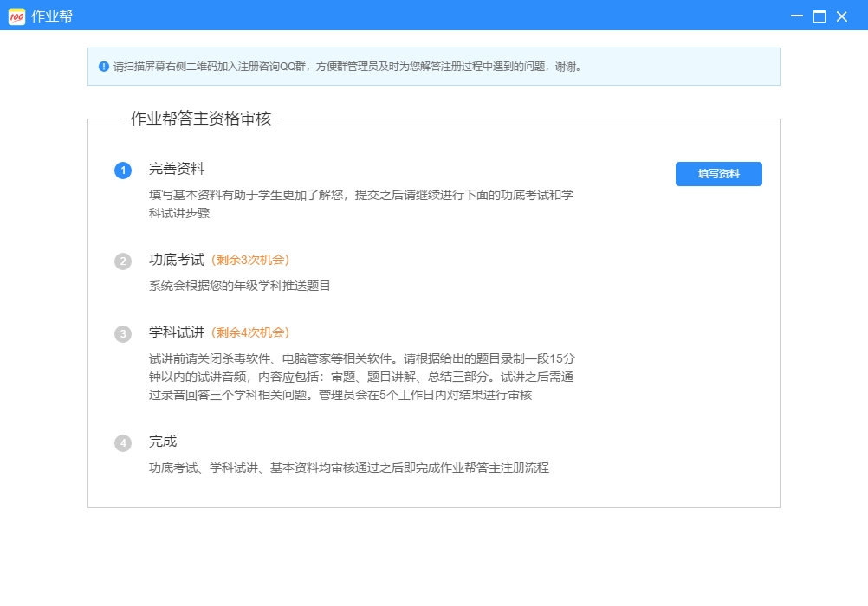
Task: Click the 剩余3次机会 orange label
Action: click(x=250, y=261)
